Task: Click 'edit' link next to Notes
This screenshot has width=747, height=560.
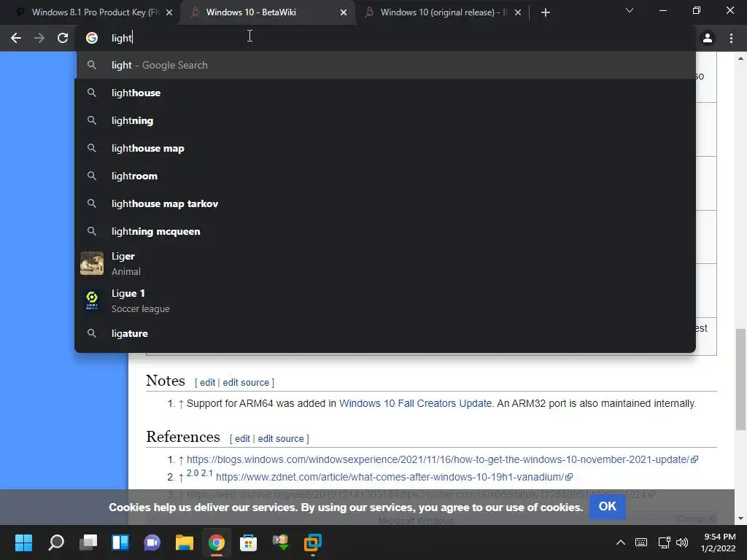Action: 207,382
